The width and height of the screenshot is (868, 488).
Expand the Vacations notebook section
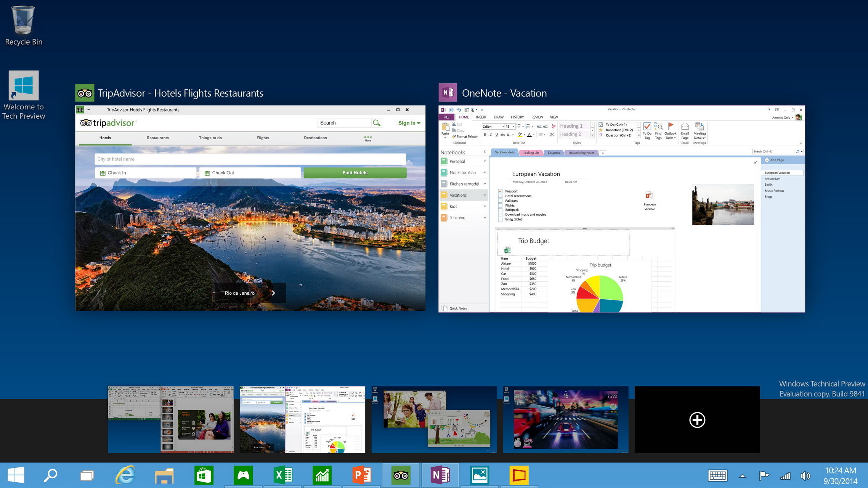pos(483,194)
